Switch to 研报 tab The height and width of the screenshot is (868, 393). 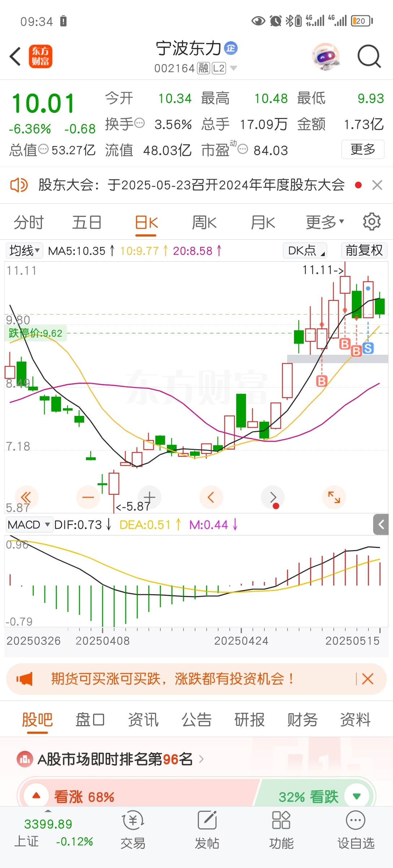pos(250,720)
